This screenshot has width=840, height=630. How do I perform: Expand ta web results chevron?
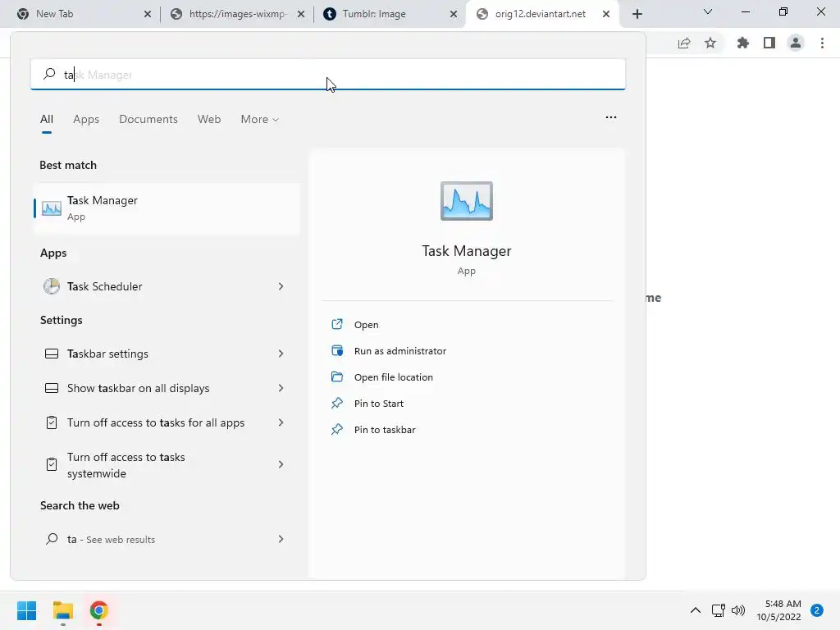pyautogui.click(x=281, y=539)
